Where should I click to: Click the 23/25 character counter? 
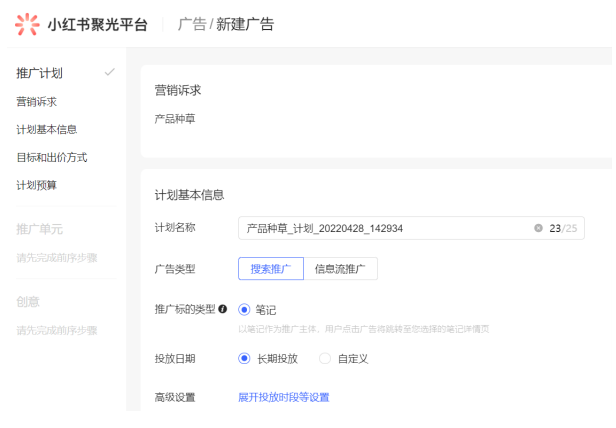click(563, 228)
